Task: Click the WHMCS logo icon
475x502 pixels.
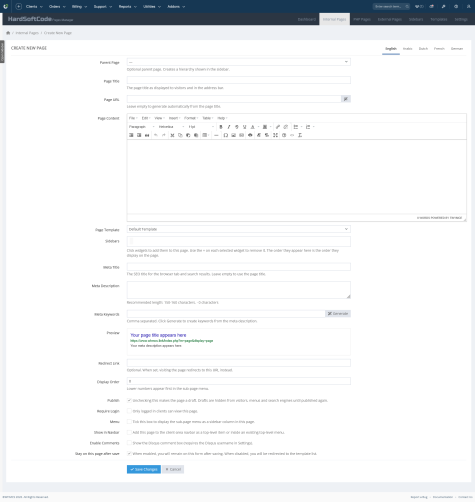Action: coord(6,6)
